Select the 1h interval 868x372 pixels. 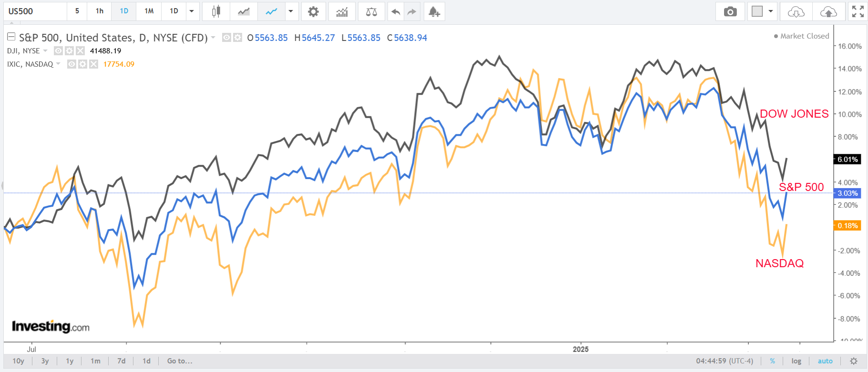click(x=99, y=11)
